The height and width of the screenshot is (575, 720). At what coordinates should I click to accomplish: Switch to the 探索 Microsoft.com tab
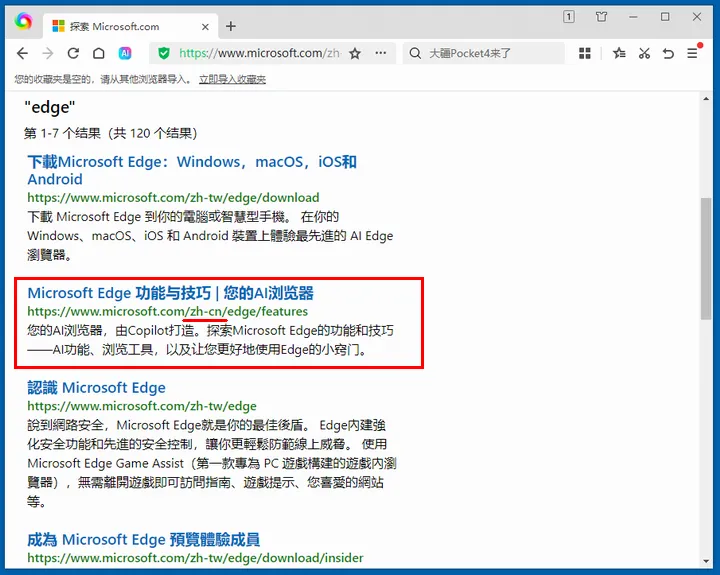[x=129, y=26]
